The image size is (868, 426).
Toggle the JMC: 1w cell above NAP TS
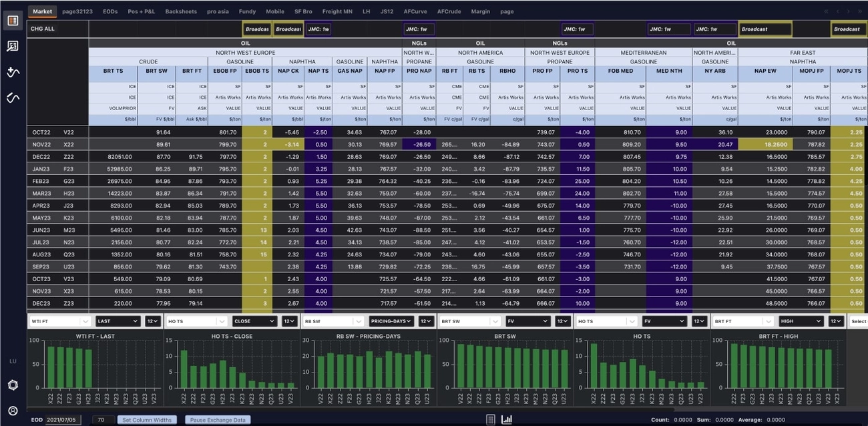coord(318,29)
